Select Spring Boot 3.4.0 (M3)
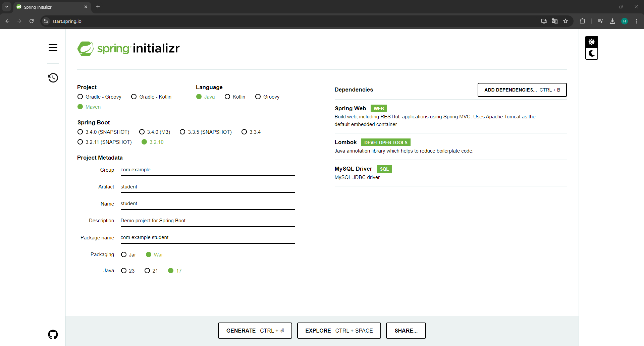This screenshot has height=346, width=644. (x=155, y=132)
